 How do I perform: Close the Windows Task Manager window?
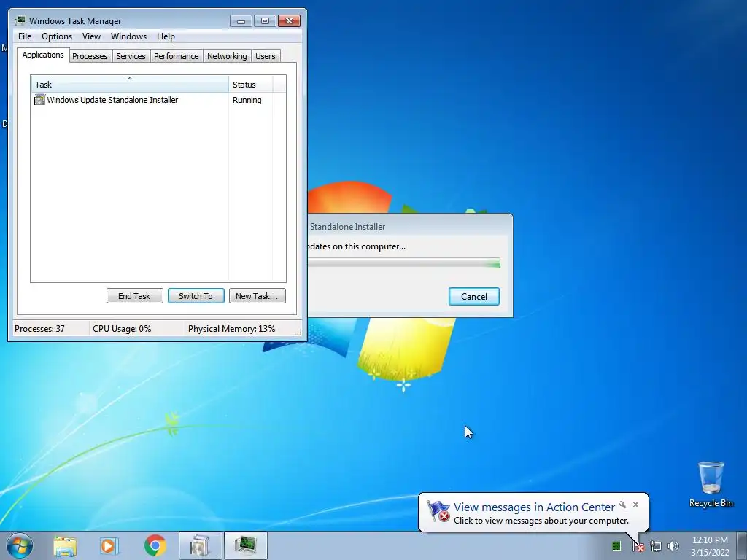point(289,21)
